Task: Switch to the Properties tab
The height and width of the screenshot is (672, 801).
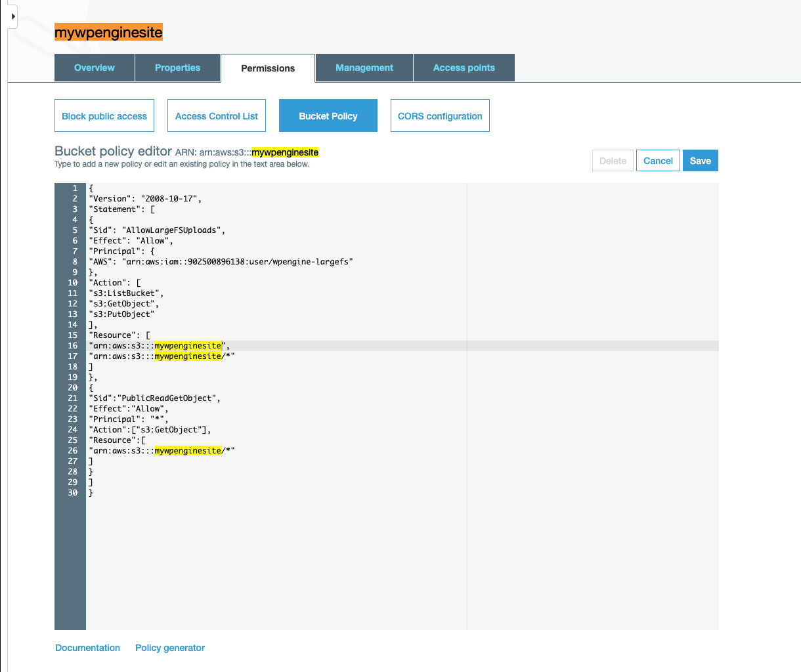Action: 177,68
